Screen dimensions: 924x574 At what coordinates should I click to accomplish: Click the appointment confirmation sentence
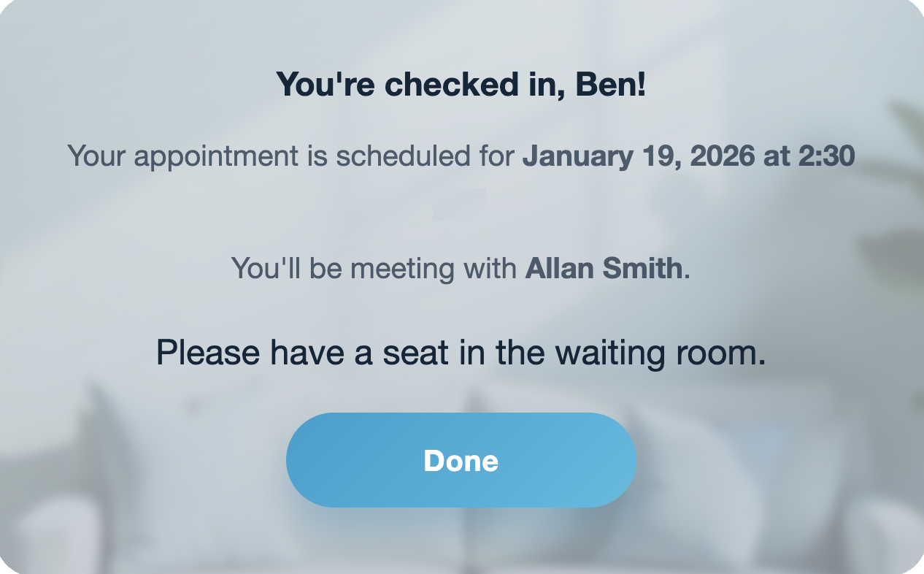(x=461, y=156)
